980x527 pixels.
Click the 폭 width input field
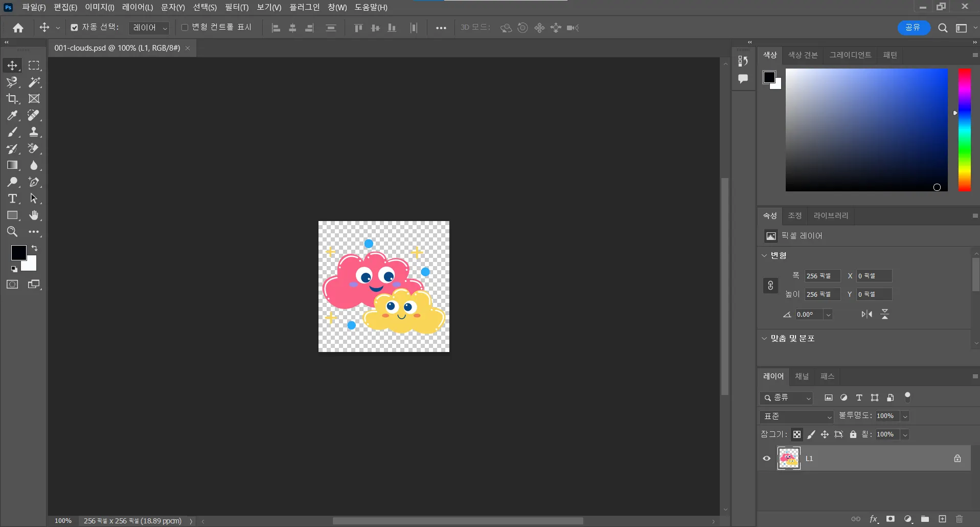click(x=822, y=276)
